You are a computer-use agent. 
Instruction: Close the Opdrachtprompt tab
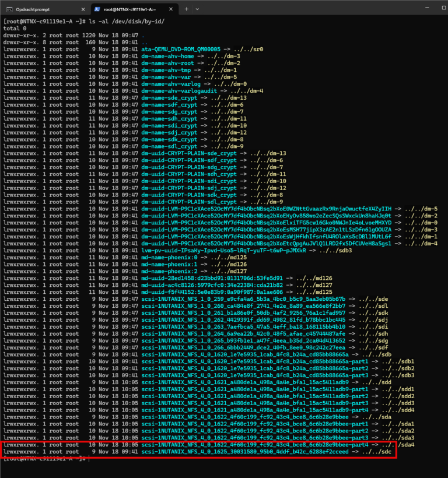[x=83, y=9]
